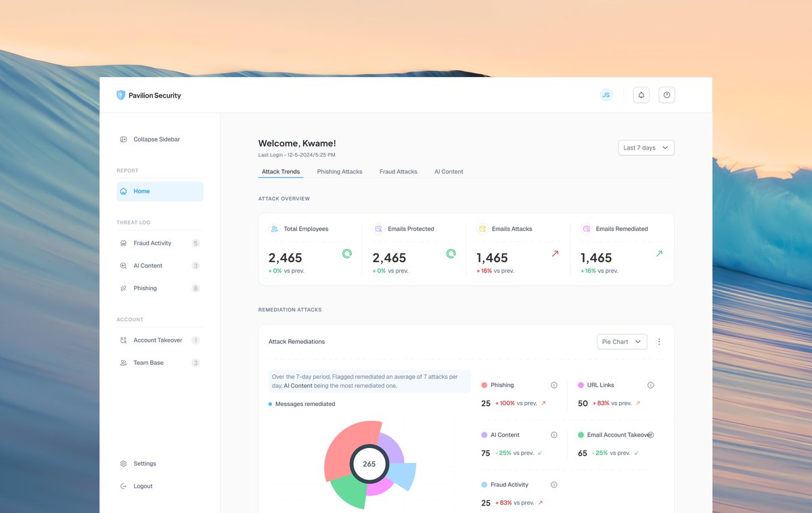Click the Phishing count badge 8

click(196, 288)
